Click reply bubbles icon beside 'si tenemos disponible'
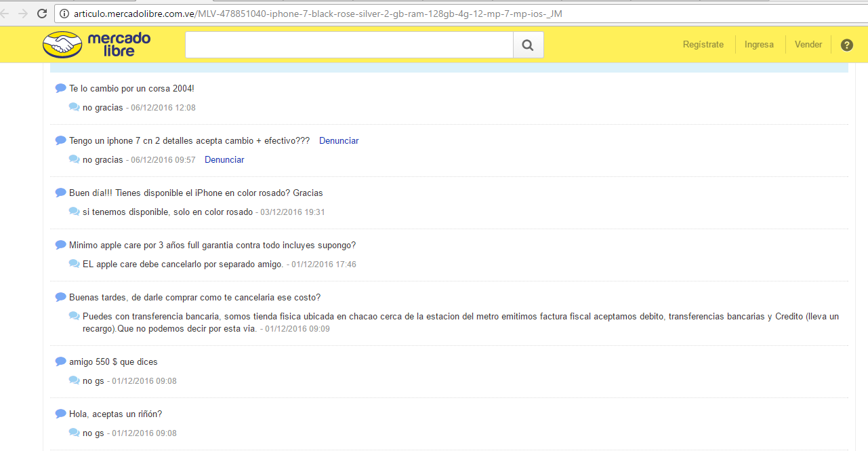 [75, 212]
